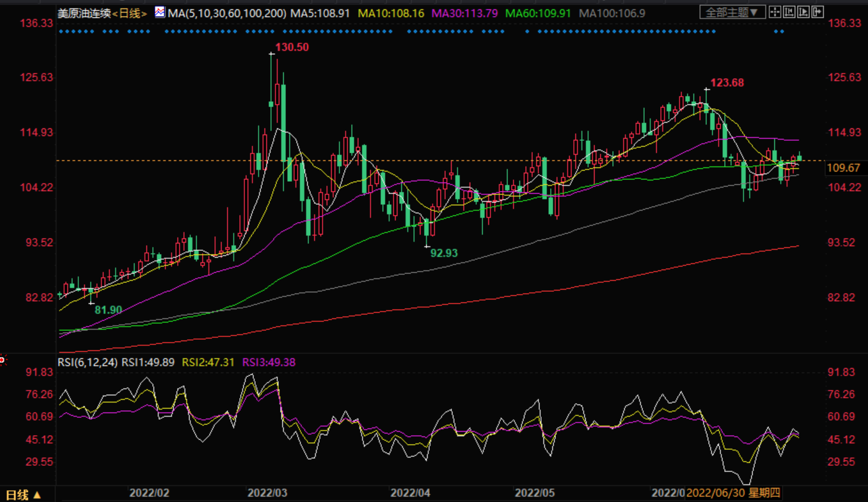The width and height of the screenshot is (868, 502).
Task: Click the yellow MA10:108.16 legend label
Action: pyautogui.click(x=391, y=13)
